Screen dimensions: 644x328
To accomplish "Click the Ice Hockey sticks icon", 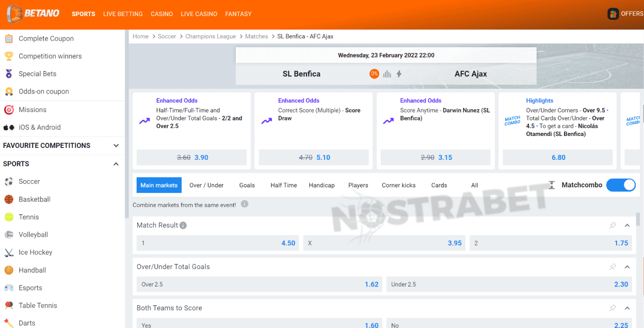I will point(9,252).
